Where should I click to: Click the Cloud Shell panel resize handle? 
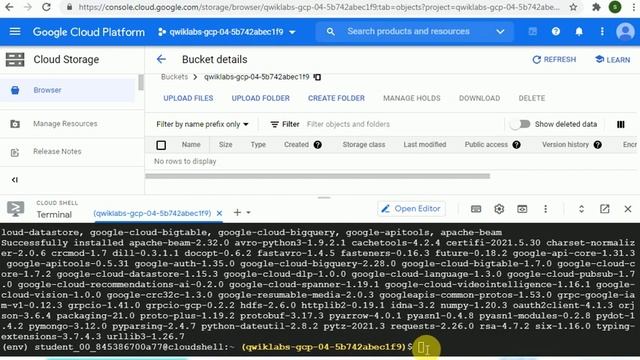pos(324,198)
